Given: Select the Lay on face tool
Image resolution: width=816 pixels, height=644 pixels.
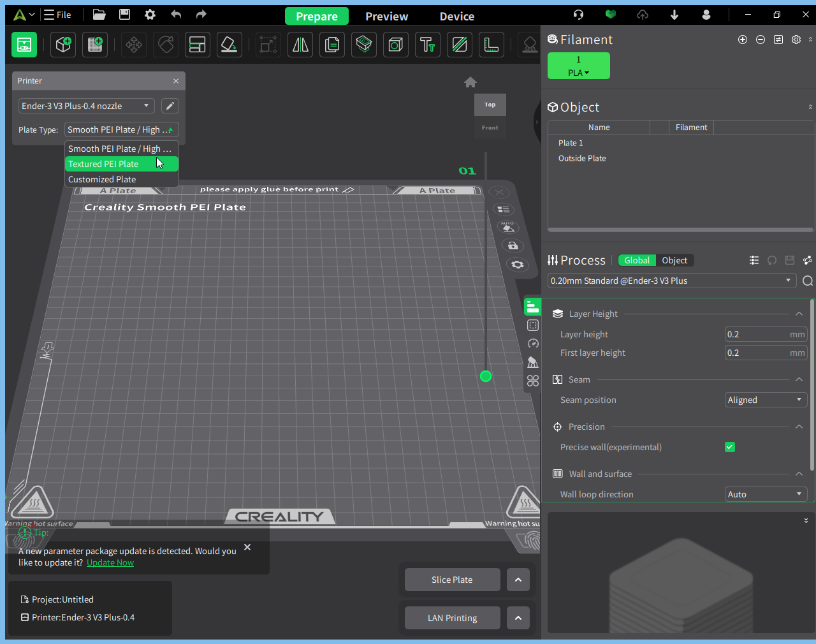Looking at the screenshot, I should [229, 45].
